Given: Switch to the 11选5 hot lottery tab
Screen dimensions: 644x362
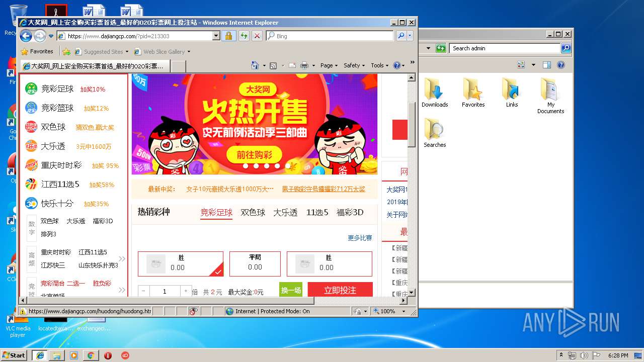Looking at the screenshot, I should tap(317, 213).
